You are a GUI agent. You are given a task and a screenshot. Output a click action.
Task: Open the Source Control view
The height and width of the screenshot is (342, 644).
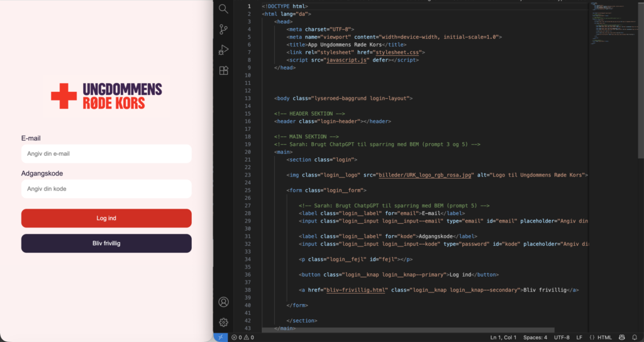click(223, 29)
